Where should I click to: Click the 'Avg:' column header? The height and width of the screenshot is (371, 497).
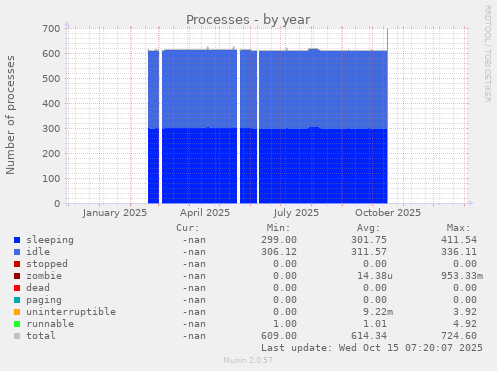point(368,228)
